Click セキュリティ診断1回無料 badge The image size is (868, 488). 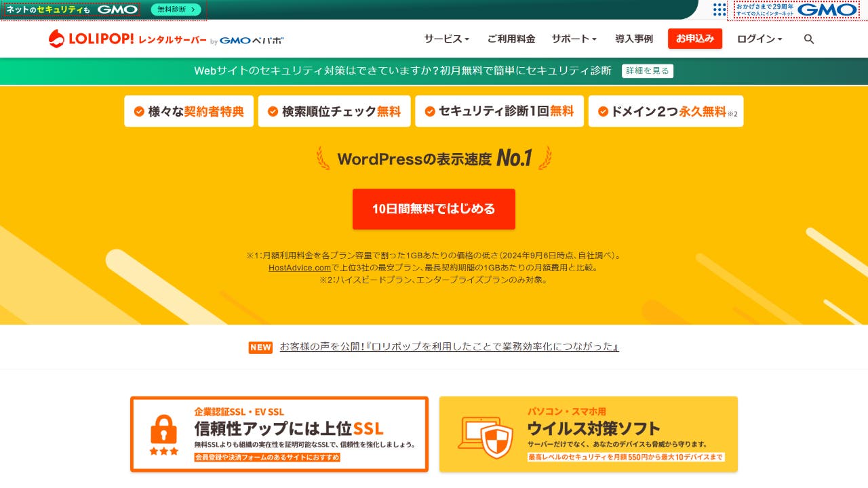499,111
